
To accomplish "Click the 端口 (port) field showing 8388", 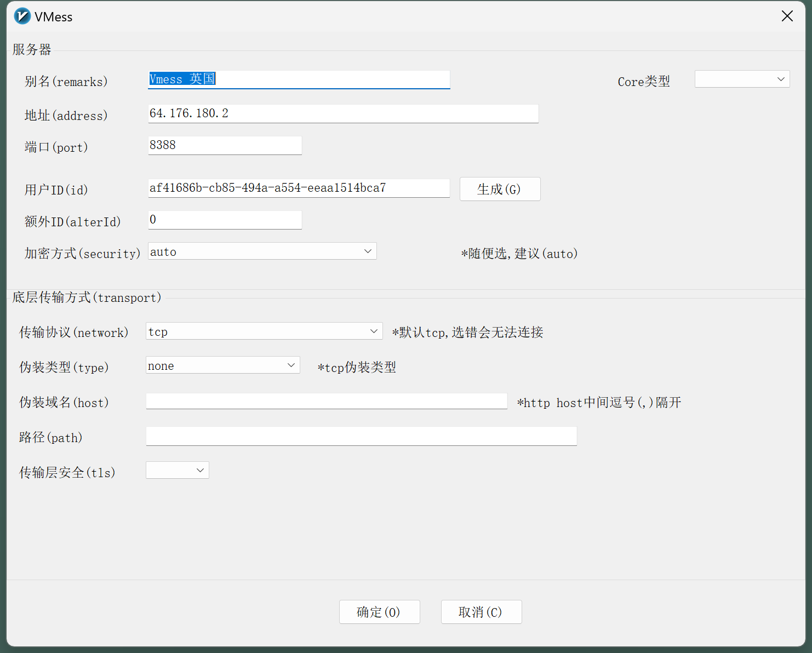I will pyautogui.click(x=225, y=145).
